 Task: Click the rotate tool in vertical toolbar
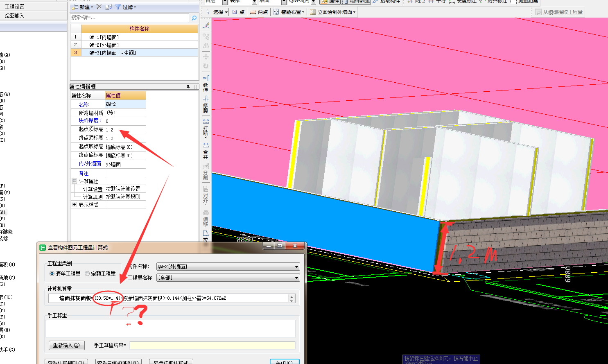click(x=206, y=66)
